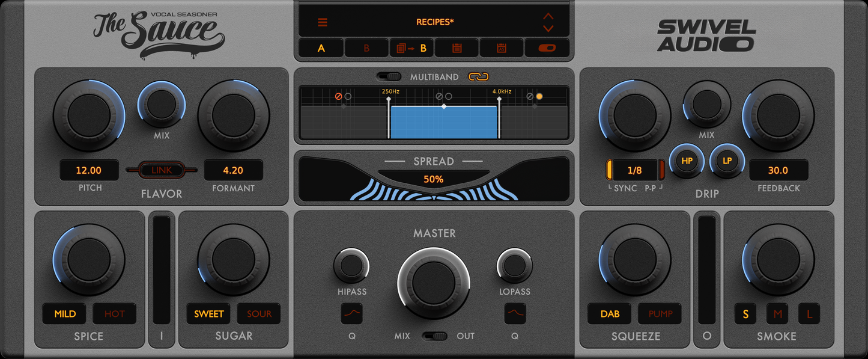The image size is (868, 359).
Task: Toggle the Multiband switch
Action: click(x=389, y=76)
